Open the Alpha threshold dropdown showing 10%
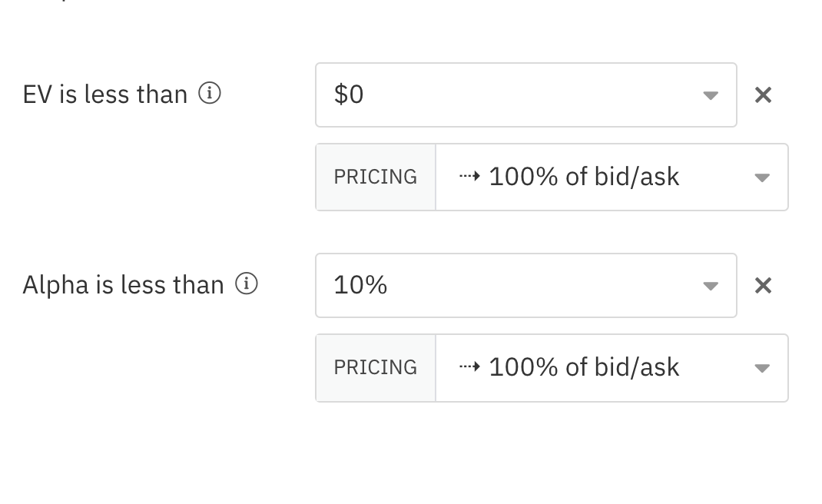Screen dimensions: 822x504 [x=525, y=285]
